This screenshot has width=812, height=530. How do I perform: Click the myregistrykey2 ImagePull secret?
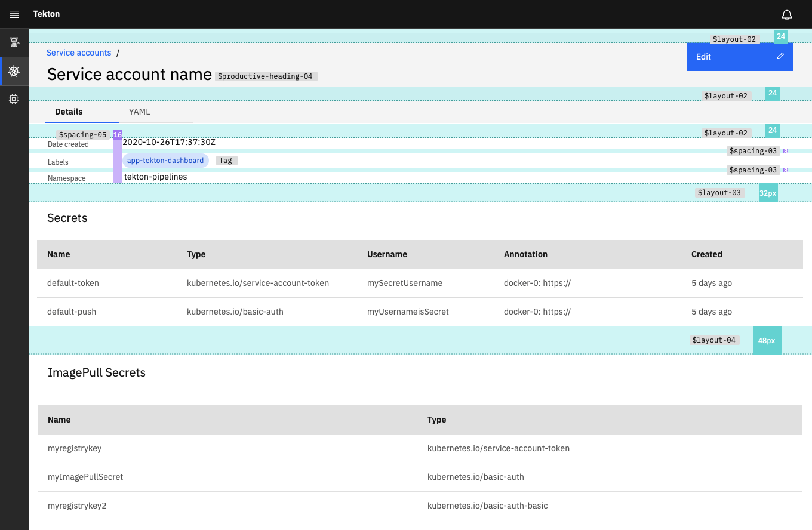click(77, 506)
